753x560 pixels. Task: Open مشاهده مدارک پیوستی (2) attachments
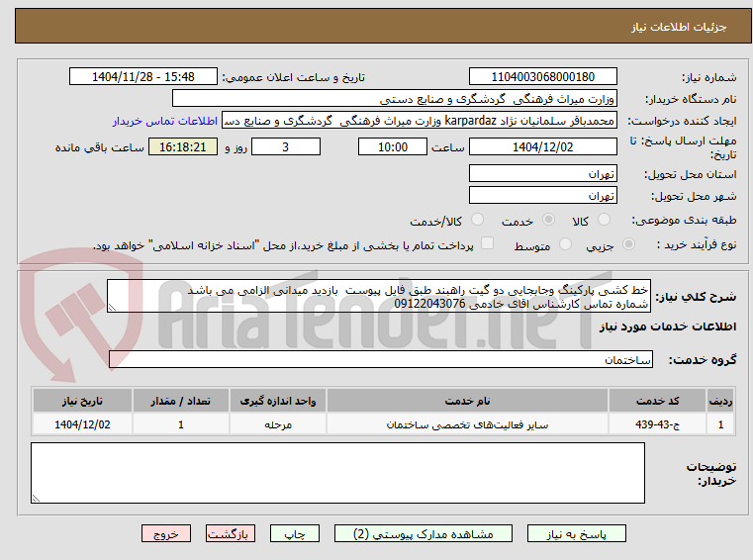(424, 533)
